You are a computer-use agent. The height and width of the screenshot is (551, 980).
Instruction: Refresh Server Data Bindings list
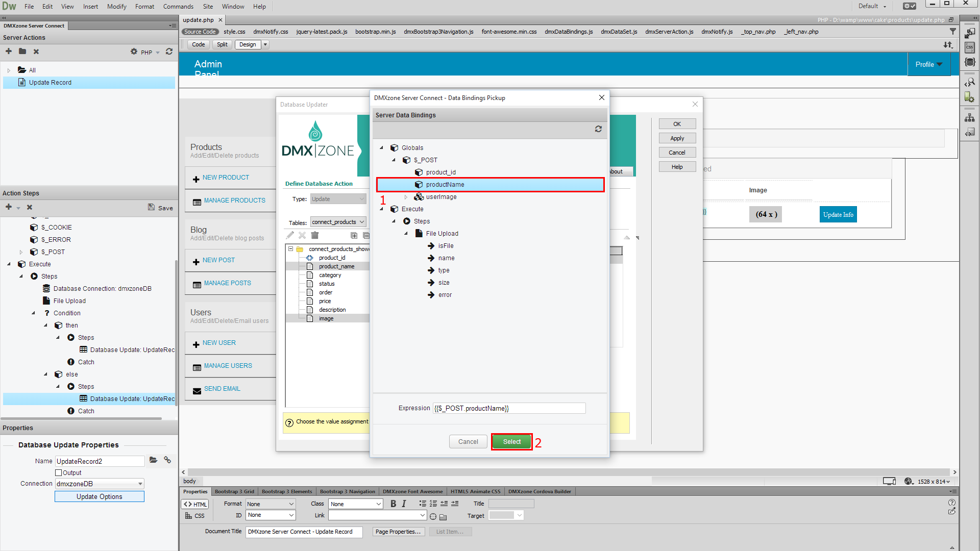(598, 129)
